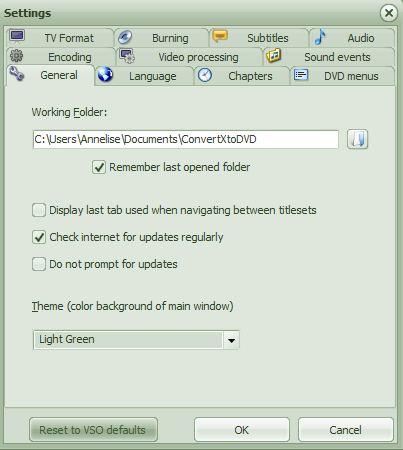Viewport: 403px width, 450px height.
Task: Click the Language globe icon
Action: (105, 74)
